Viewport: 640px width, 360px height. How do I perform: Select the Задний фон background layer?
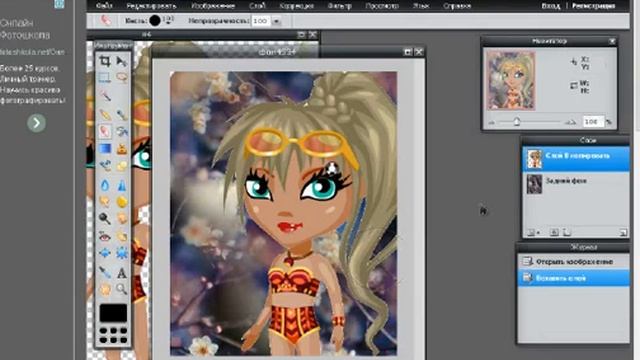(576, 183)
